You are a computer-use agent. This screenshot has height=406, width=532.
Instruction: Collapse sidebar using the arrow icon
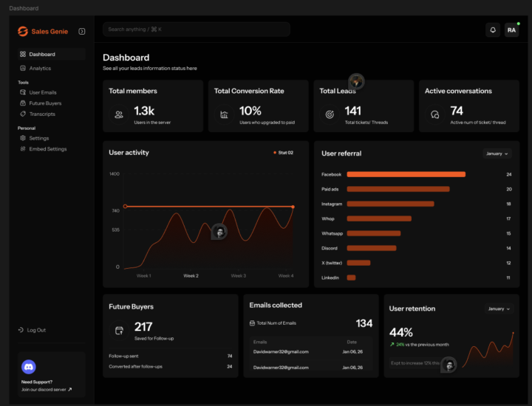coord(81,31)
